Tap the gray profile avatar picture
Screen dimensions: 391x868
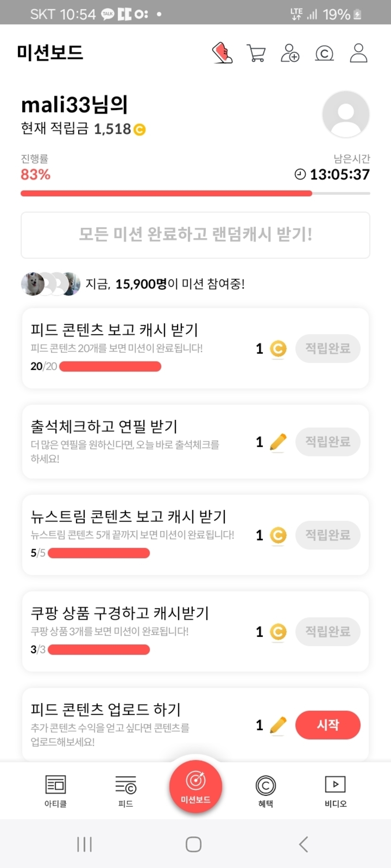(345, 114)
